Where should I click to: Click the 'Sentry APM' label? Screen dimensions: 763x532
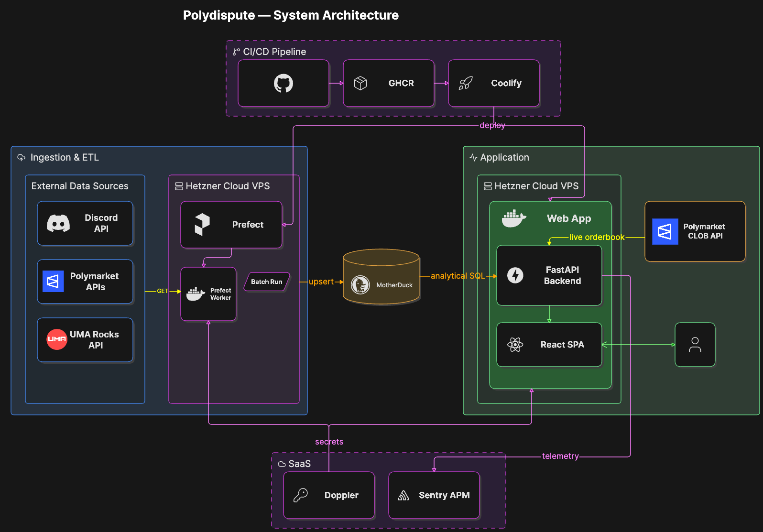click(444, 495)
